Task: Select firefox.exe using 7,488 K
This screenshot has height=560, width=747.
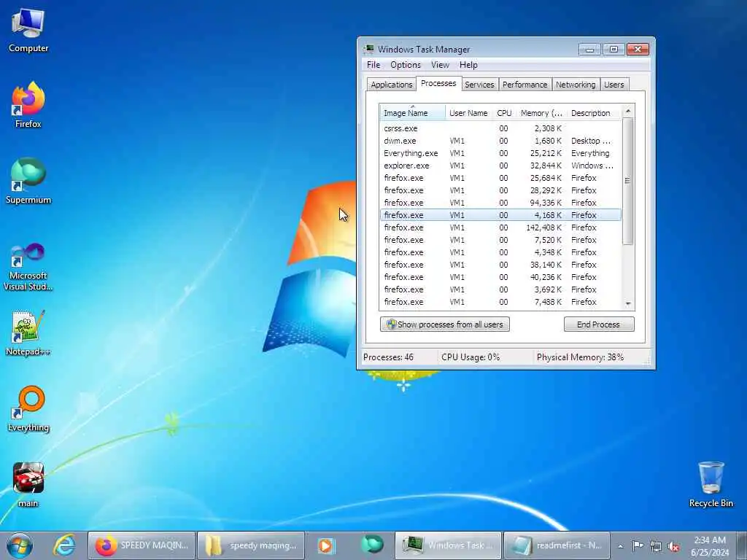Action: pyautogui.click(x=500, y=302)
